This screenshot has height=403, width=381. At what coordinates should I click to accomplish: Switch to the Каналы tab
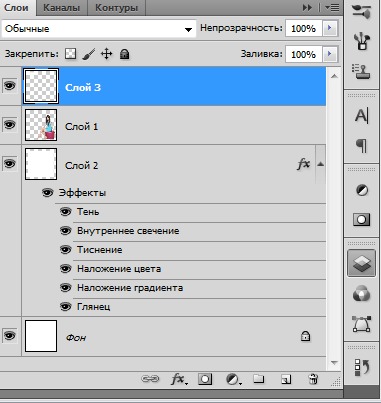pyautogui.click(x=61, y=8)
